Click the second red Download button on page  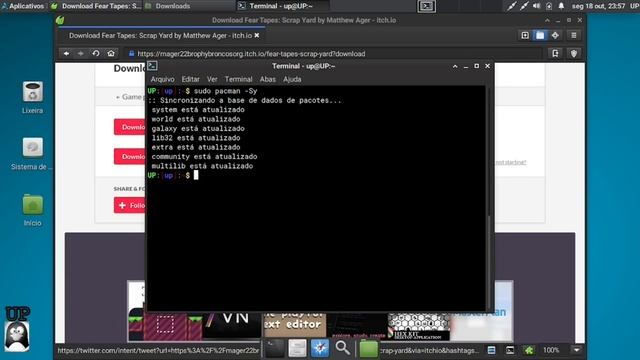pyautogui.click(x=130, y=156)
